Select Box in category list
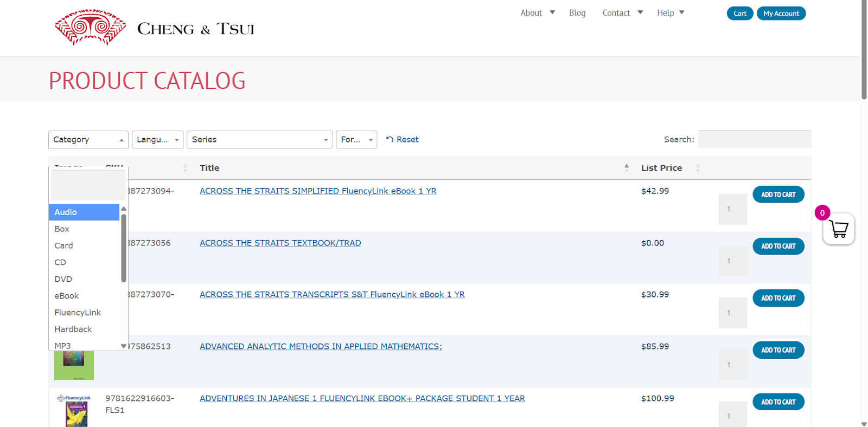This screenshot has height=427, width=868. tap(84, 229)
